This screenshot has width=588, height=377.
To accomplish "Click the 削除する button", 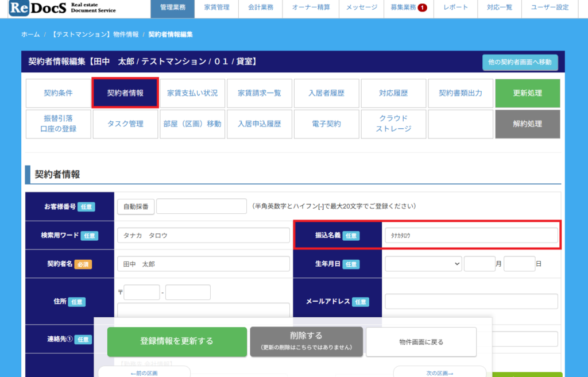I will point(306,341).
